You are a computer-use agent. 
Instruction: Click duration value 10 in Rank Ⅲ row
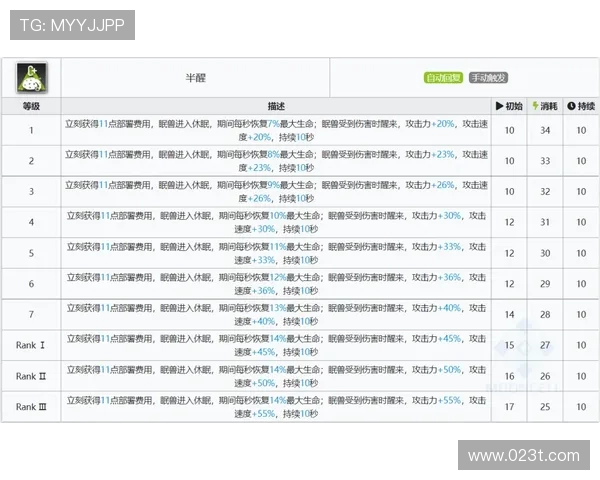point(581,407)
